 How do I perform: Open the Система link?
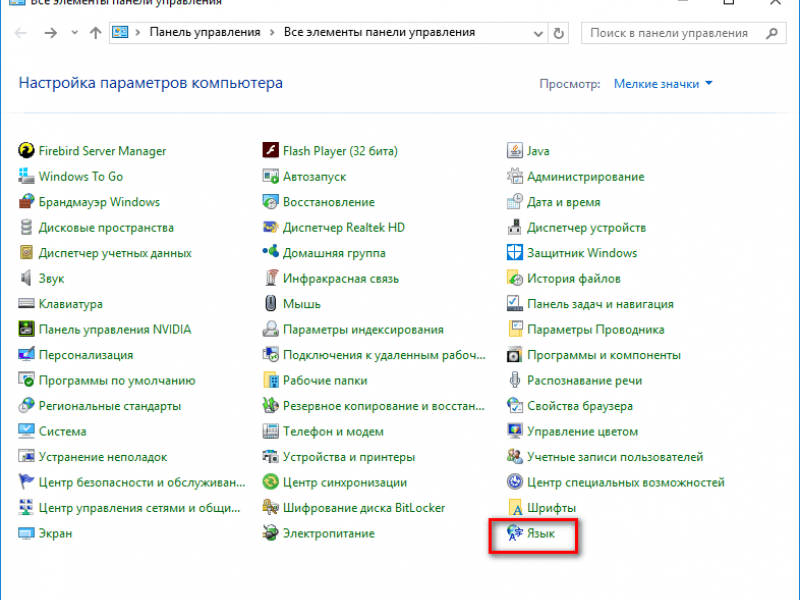[x=62, y=431]
